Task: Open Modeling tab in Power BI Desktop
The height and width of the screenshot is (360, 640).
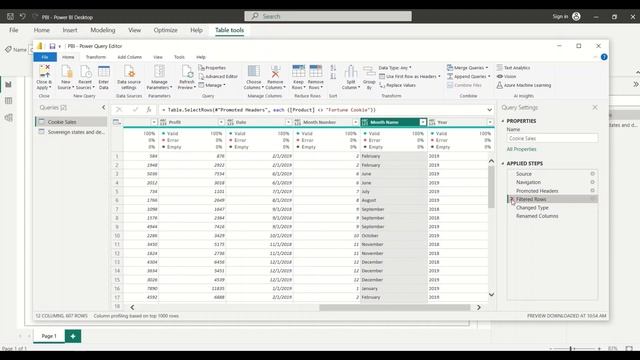Action: [x=103, y=30]
